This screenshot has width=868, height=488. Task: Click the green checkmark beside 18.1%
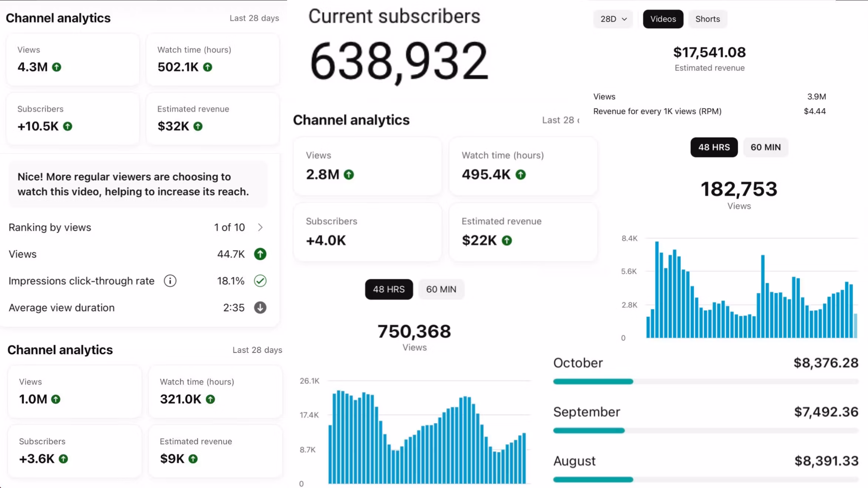[260, 281]
